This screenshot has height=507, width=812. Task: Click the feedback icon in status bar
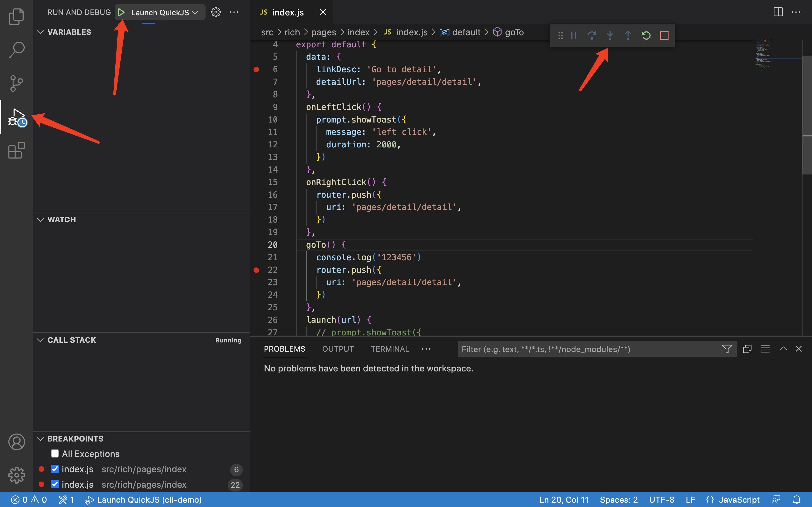click(x=776, y=500)
